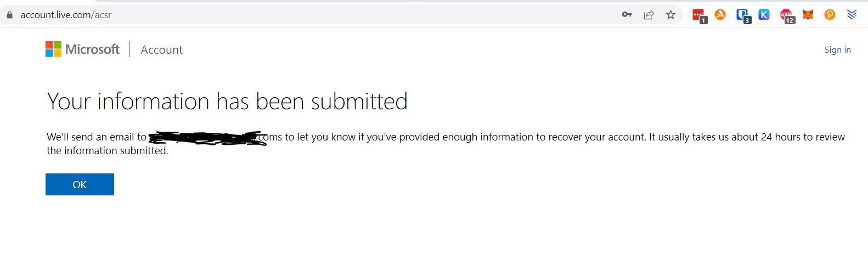Image resolution: width=868 pixels, height=259 pixels.
Task: Click the Microsoft four-square logo
Action: [x=53, y=49]
